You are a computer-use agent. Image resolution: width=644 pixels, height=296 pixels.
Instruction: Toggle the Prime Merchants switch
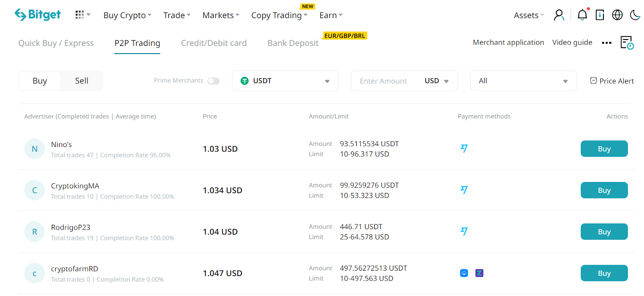click(213, 81)
